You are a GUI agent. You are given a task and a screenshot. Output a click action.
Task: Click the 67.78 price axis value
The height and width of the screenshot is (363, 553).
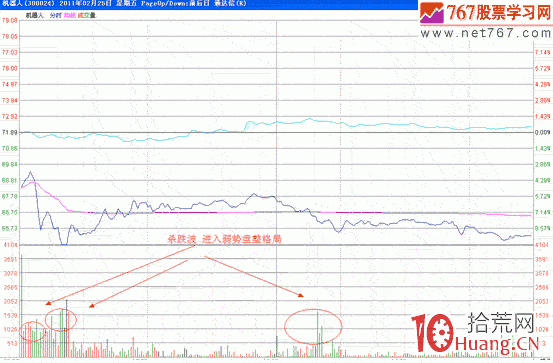pyautogui.click(x=10, y=196)
